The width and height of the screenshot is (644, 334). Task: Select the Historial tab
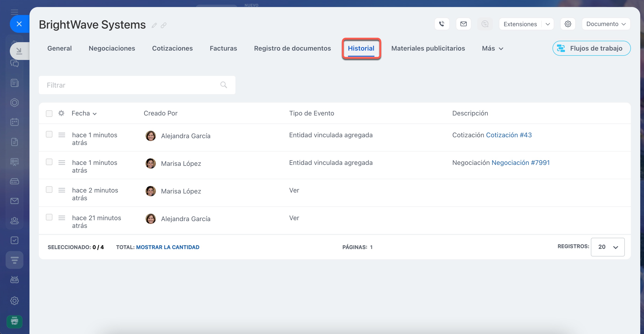[361, 48]
